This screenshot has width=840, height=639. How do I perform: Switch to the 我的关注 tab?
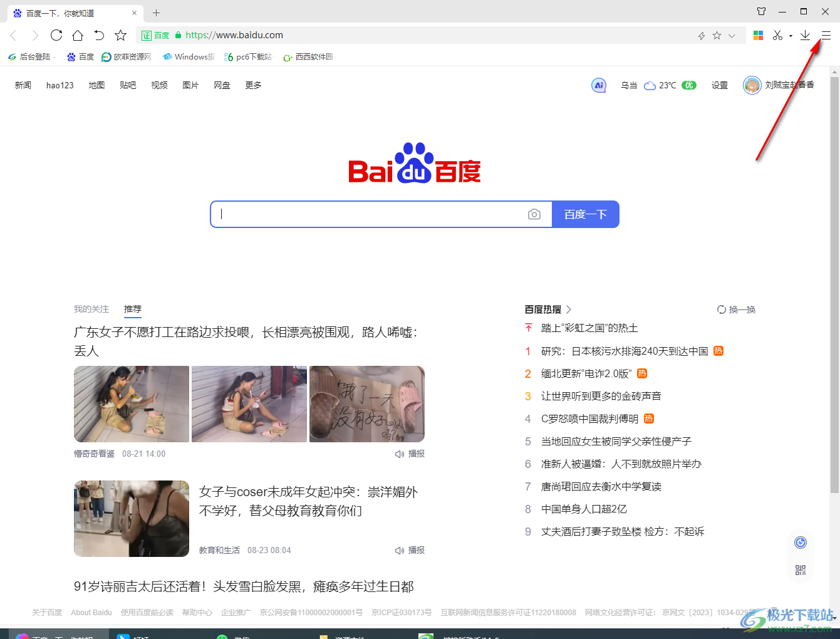[91, 309]
